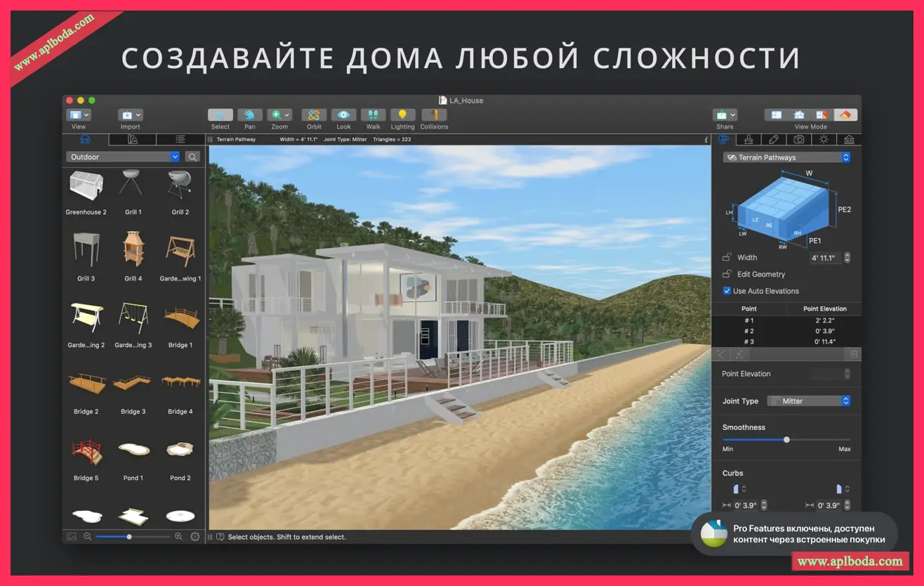Open the Outdoor category dropdown

coord(123,157)
